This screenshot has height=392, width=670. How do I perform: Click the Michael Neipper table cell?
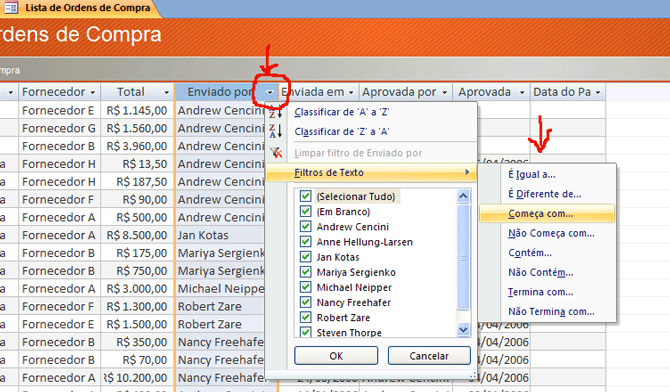pos(220,289)
